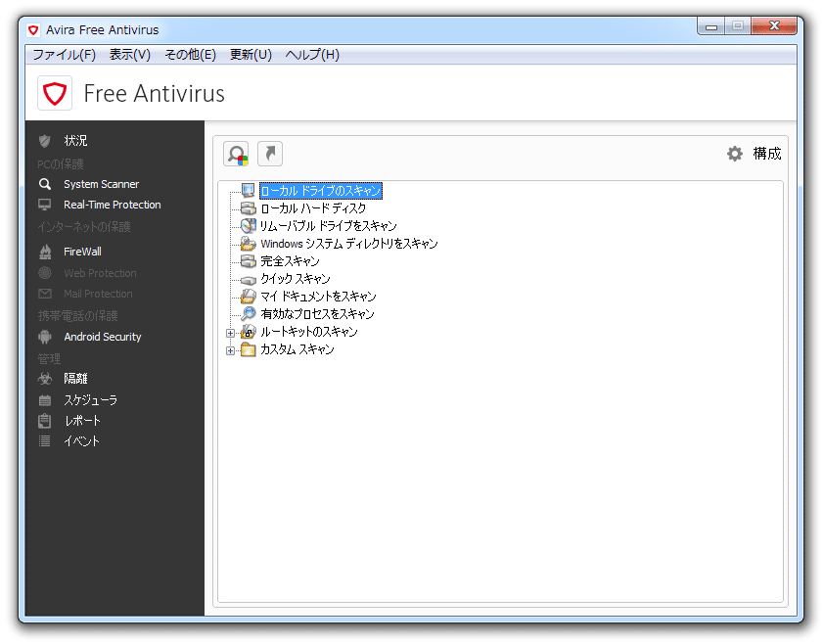Select the 完全スキャン row
This screenshot has width=823, height=644.
click(x=290, y=261)
